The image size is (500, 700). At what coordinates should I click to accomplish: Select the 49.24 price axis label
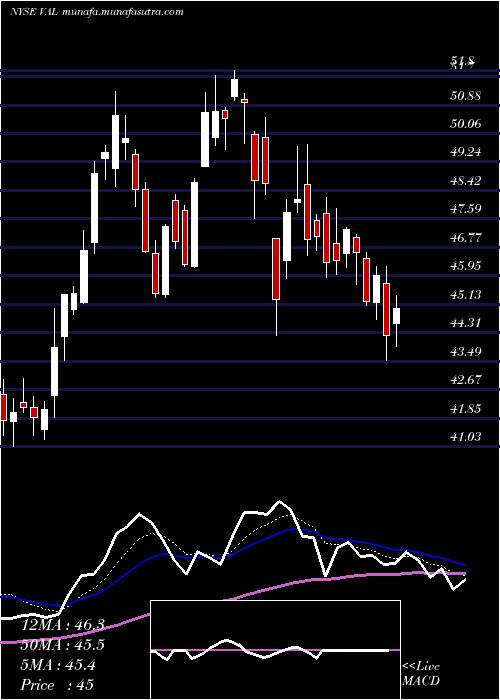[466, 152]
